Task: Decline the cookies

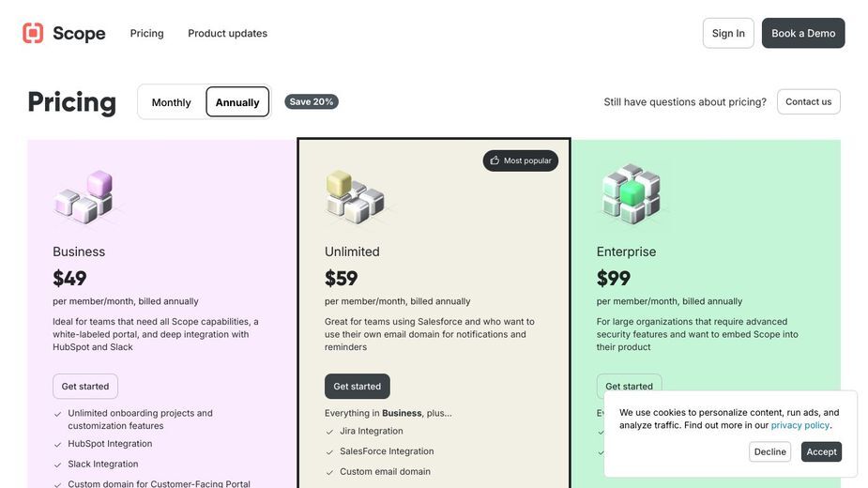Action: click(x=769, y=451)
